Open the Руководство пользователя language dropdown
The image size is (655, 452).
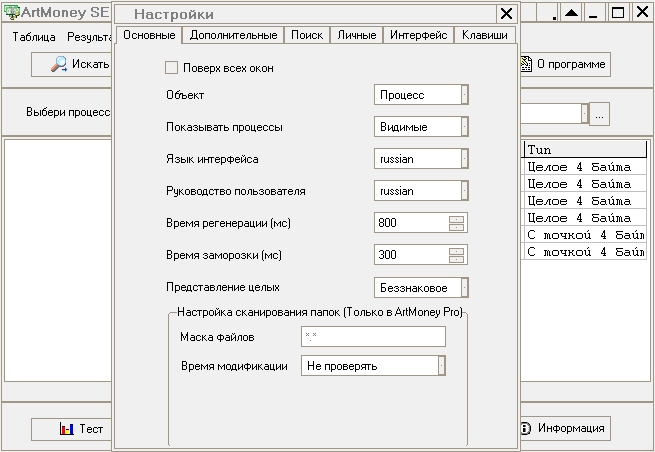pos(421,191)
